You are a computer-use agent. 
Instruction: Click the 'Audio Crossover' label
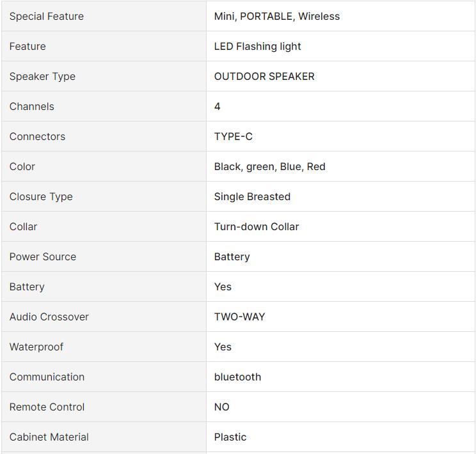[49, 317]
